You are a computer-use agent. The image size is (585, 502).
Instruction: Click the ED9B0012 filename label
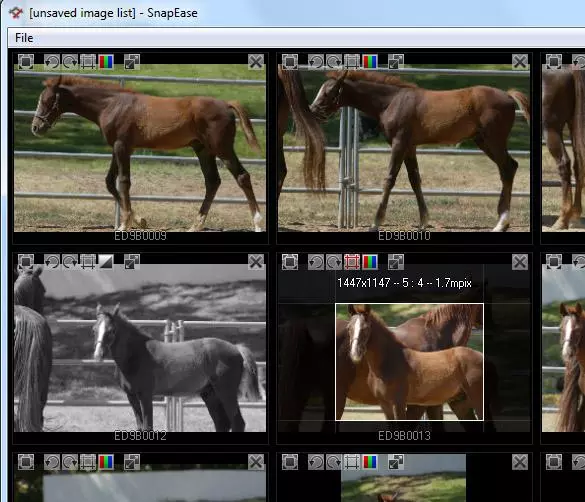pyautogui.click(x=140, y=436)
